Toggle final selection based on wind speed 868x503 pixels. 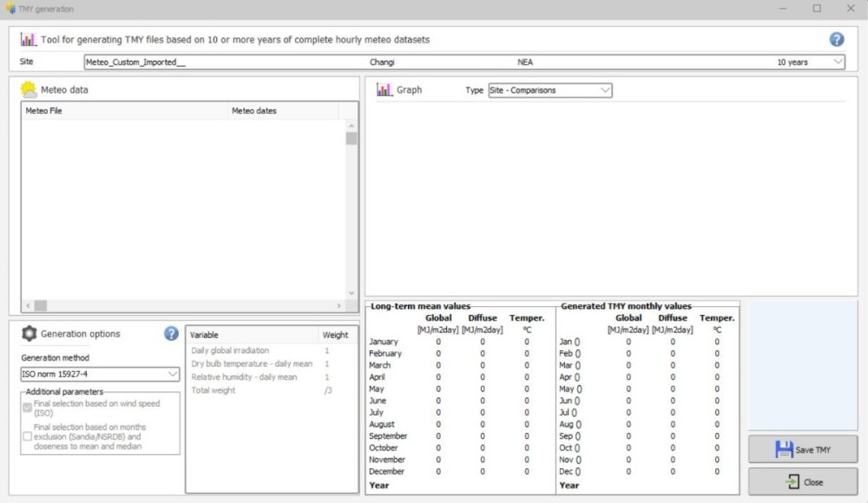pos(27,408)
